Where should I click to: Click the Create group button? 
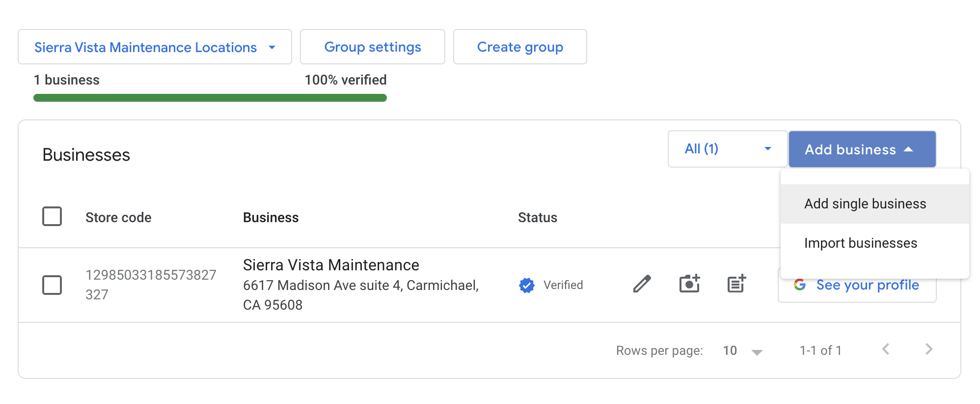[519, 47]
